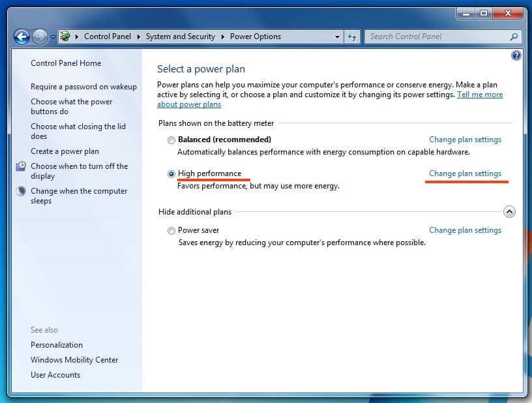532x403 pixels.
Task: Open the Tell me more about power plans link
Action: pos(479,95)
